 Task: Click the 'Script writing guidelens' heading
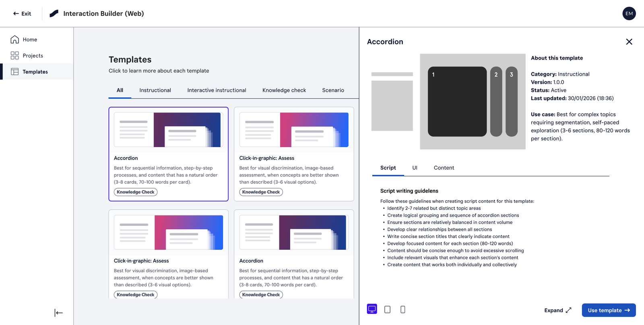[409, 191]
